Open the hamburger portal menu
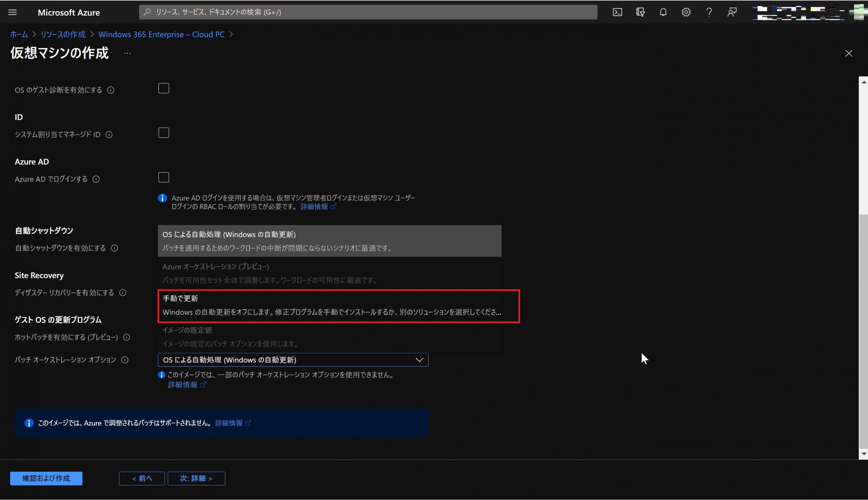The height and width of the screenshot is (500, 868). click(x=12, y=12)
